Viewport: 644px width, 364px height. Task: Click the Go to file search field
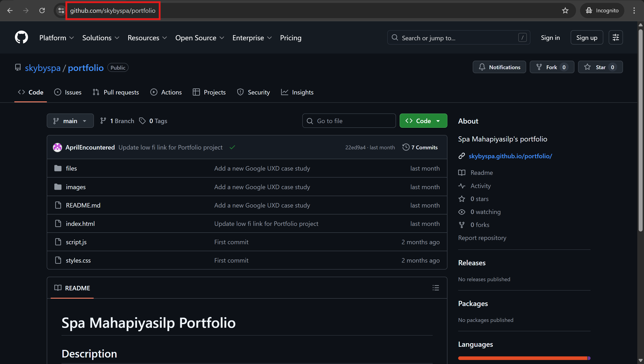[x=349, y=121]
